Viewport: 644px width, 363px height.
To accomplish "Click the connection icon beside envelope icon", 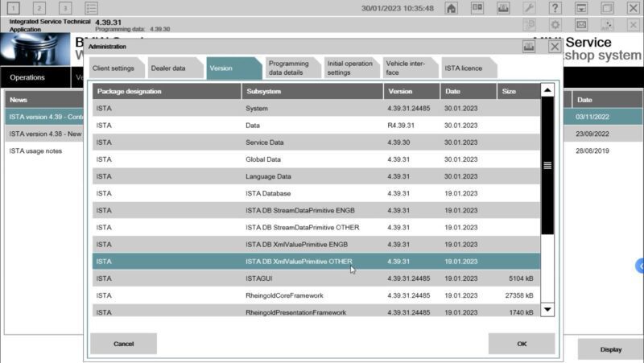I will click(x=607, y=25).
